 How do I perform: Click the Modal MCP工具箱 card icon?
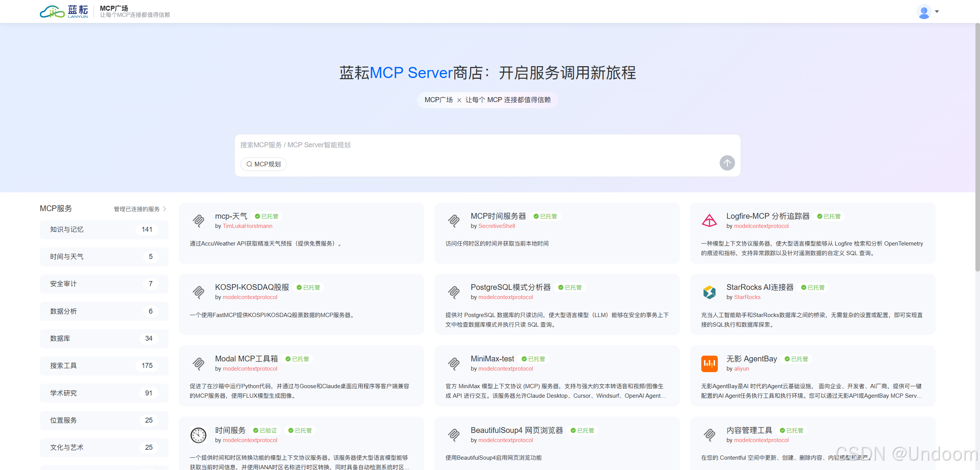tap(198, 364)
